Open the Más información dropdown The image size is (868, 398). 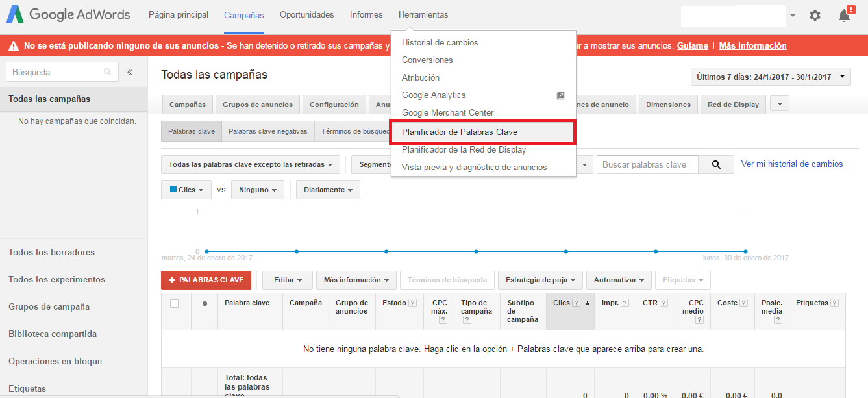pos(356,280)
